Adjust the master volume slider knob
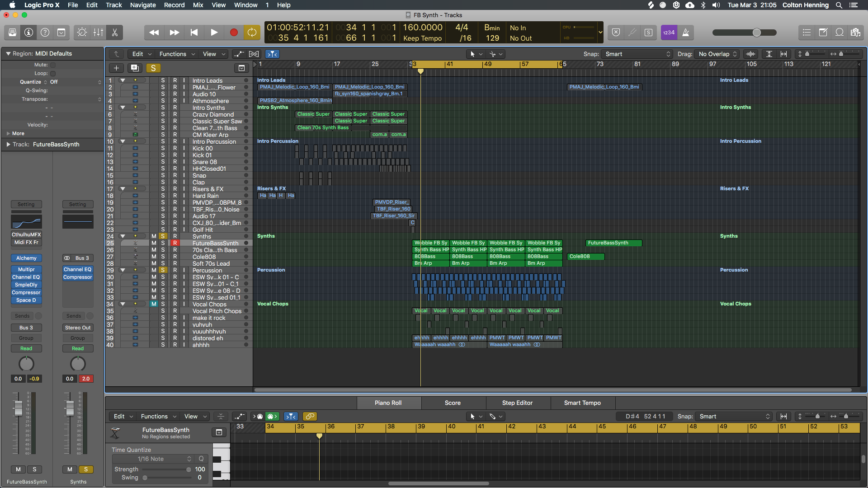The width and height of the screenshot is (868, 488). coord(756,33)
